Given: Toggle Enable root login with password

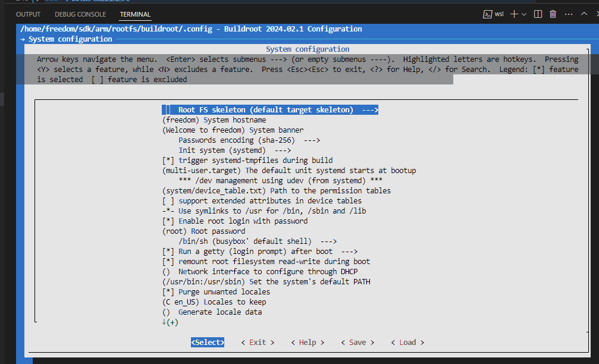Looking at the screenshot, I should click(235, 221).
